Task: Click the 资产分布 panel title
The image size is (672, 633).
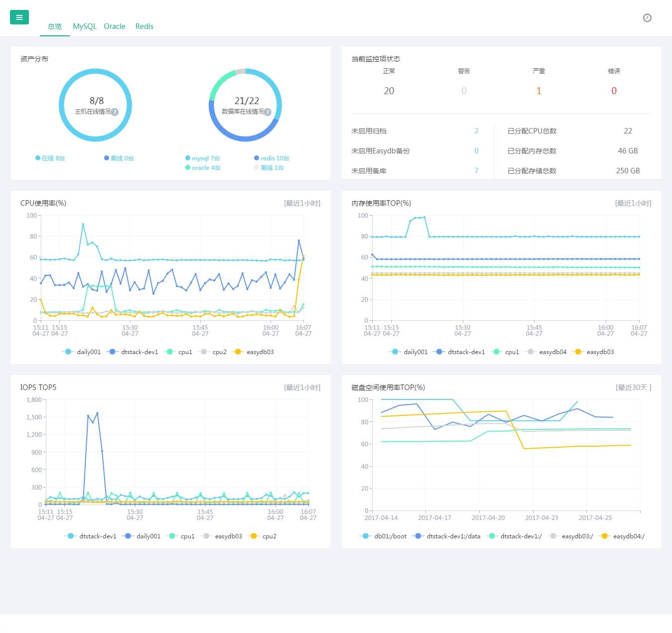Action: [x=34, y=59]
